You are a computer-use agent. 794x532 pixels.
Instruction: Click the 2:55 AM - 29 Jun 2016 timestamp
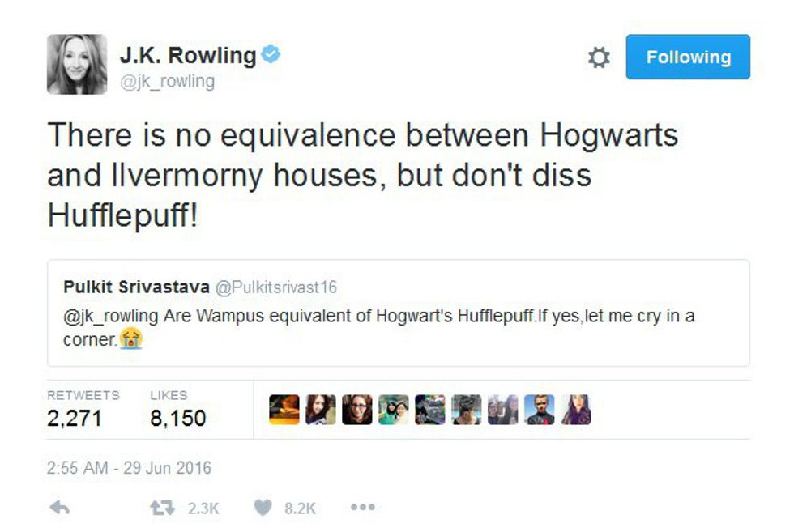(129, 468)
